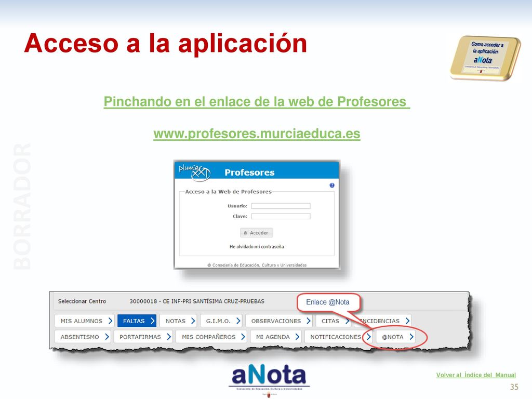Screen dimensions: 532x399
Task: Click the chevron next to @NOTA
Action: click(x=411, y=337)
